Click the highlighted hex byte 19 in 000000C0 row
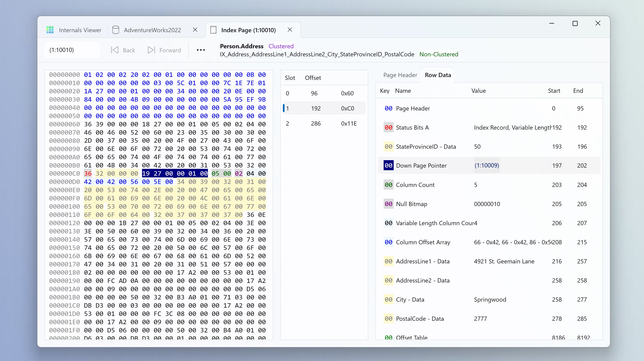 pyautogui.click(x=146, y=173)
